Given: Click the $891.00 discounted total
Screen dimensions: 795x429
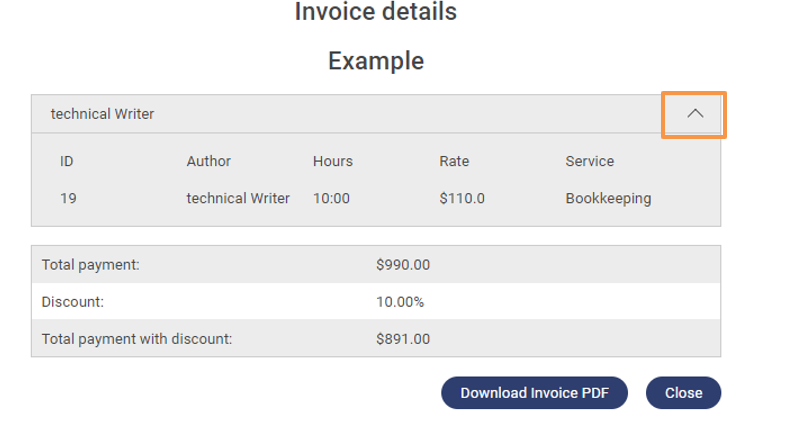Looking at the screenshot, I should coord(403,338).
